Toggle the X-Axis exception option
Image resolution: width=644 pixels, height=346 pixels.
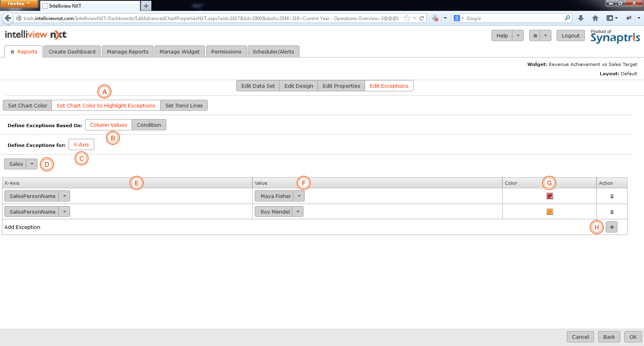click(81, 145)
